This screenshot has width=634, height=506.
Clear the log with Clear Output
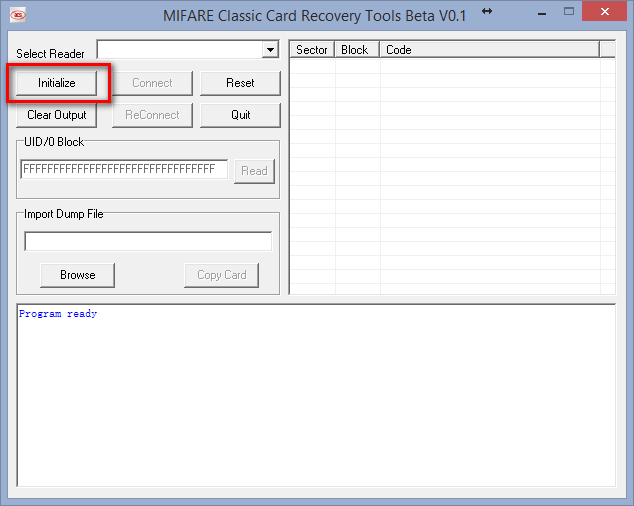click(57, 115)
